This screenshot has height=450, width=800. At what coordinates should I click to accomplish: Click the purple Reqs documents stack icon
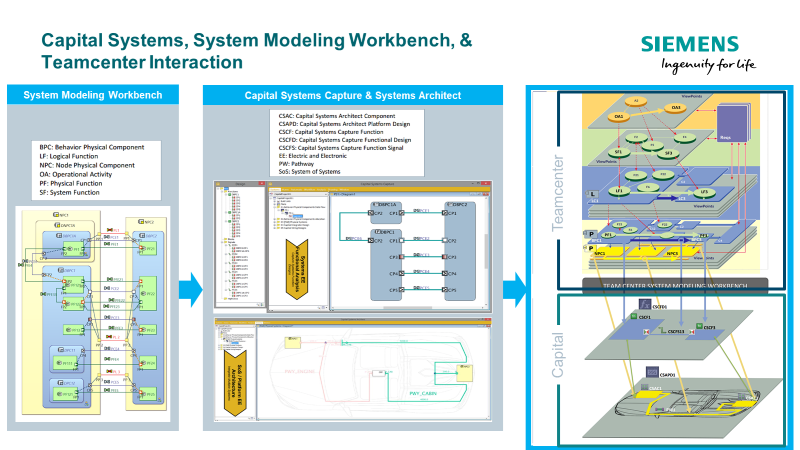[733, 123]
